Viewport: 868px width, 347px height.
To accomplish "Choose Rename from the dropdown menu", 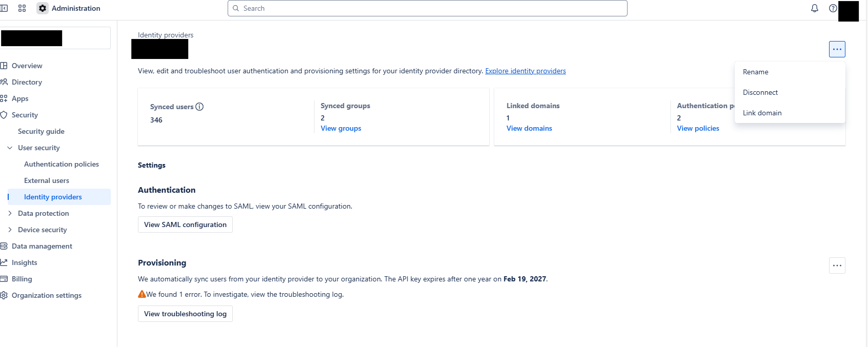I will click(790, 72).
